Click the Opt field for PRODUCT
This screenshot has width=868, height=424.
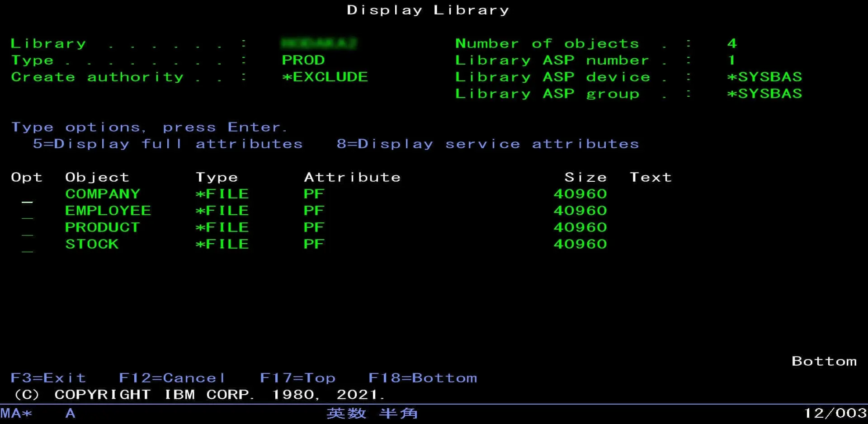pos(27,228)
